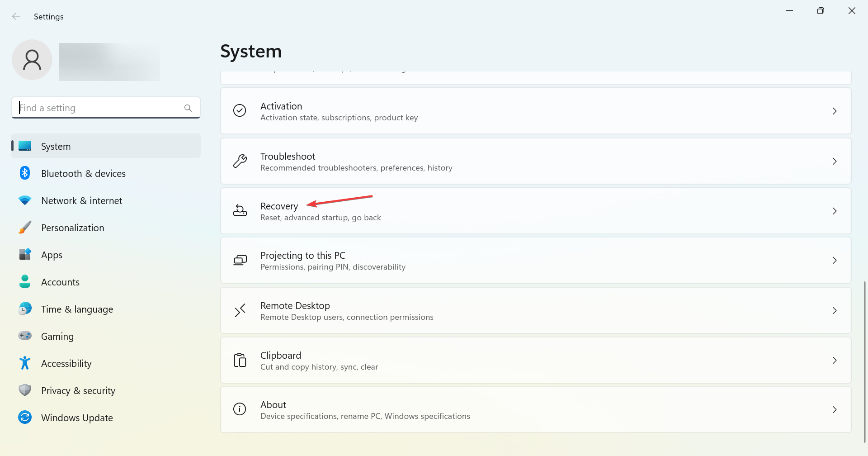
Task: Open the Activation row chevron
Action: [835, 111]
